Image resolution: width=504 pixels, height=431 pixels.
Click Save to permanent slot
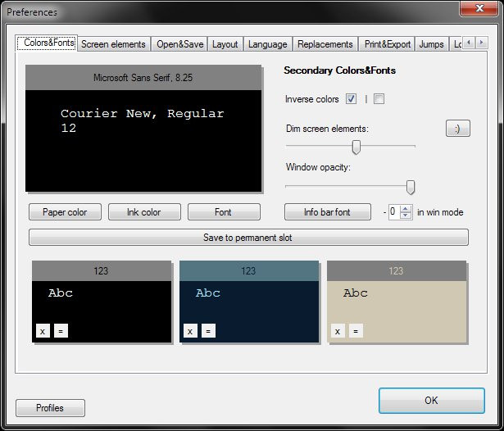(248, 237)
